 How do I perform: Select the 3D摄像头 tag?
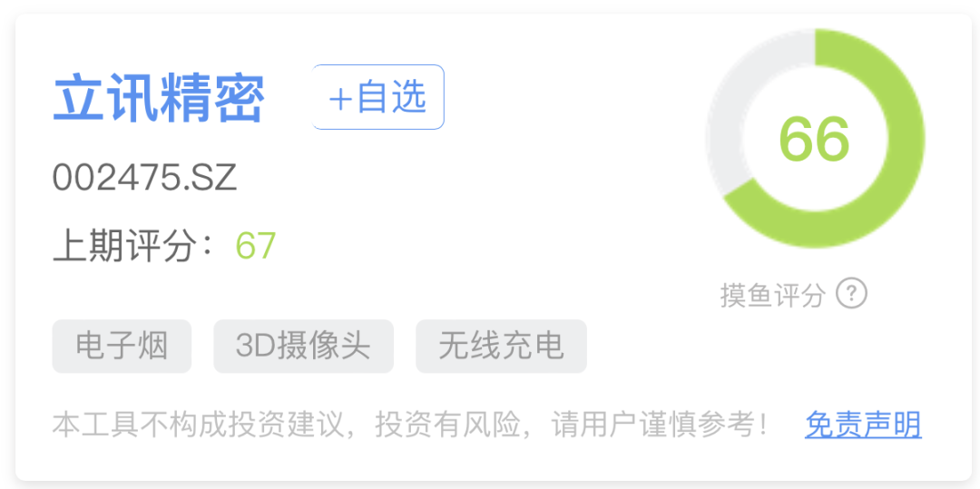(x=304, y=346)
